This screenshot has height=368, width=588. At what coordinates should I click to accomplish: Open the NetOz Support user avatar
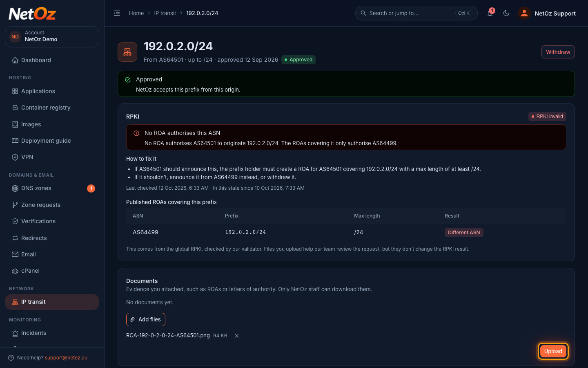(524, 13)
